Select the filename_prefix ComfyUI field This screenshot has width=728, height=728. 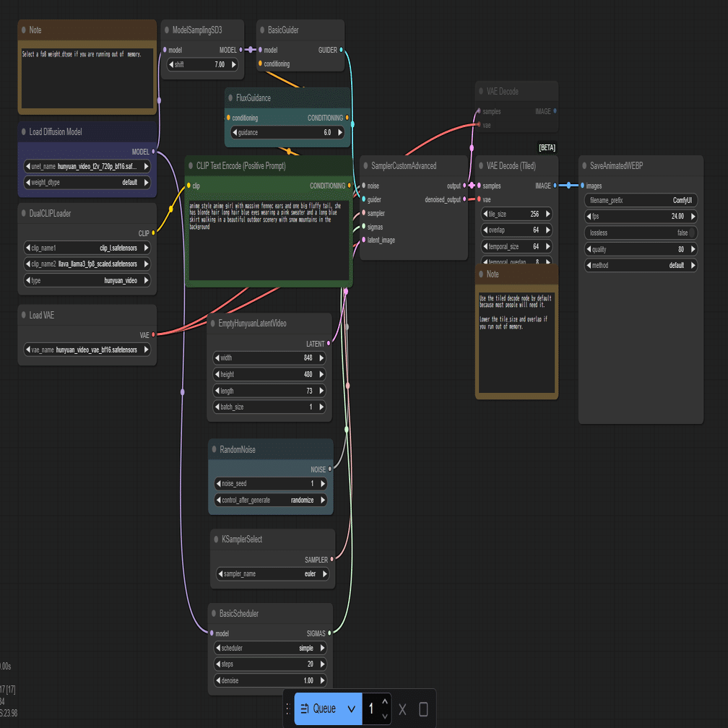(x=641, y=200)
